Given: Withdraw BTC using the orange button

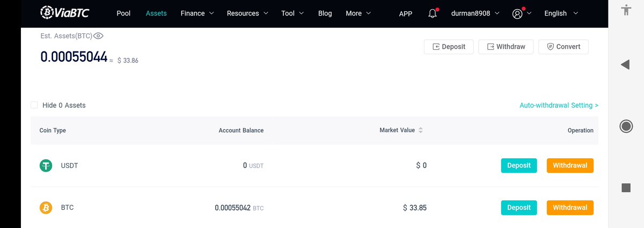Looking at the screenshot, I should (x=570, y=208).
